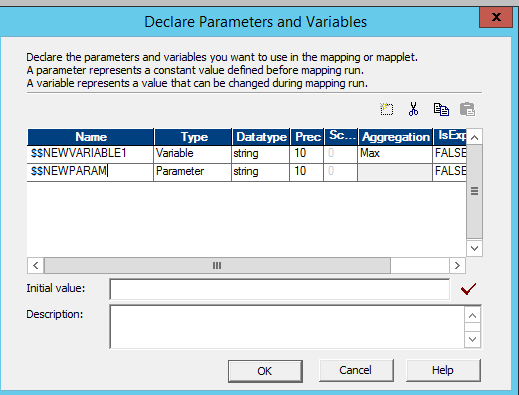Click Description box scroll down arrow
The image size is (519, 395).
472,339
